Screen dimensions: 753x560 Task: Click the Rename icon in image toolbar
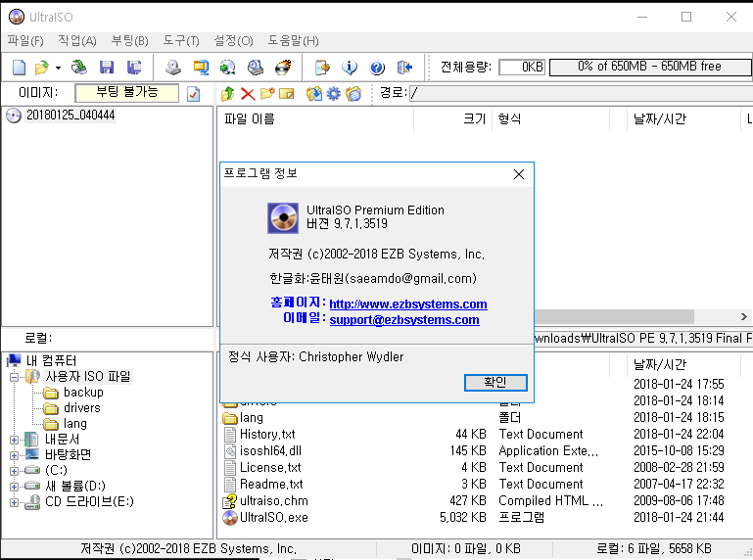[286, 94]
